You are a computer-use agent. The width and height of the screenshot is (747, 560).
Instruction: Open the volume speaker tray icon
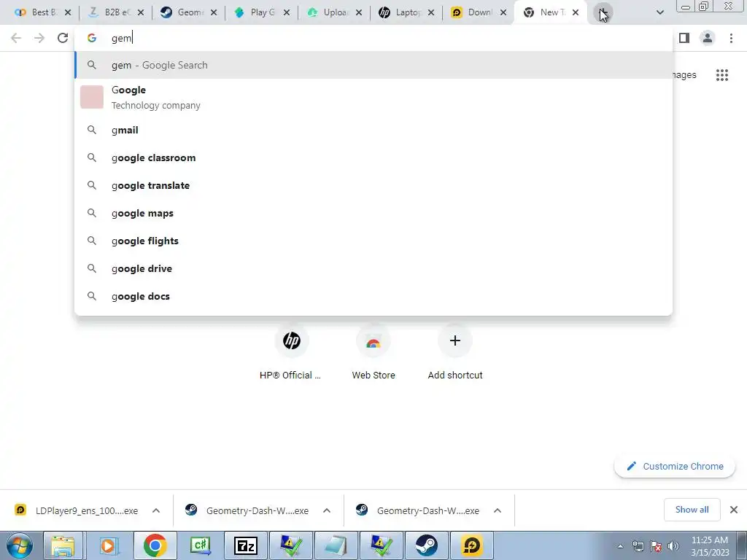(x=673, y=546)
